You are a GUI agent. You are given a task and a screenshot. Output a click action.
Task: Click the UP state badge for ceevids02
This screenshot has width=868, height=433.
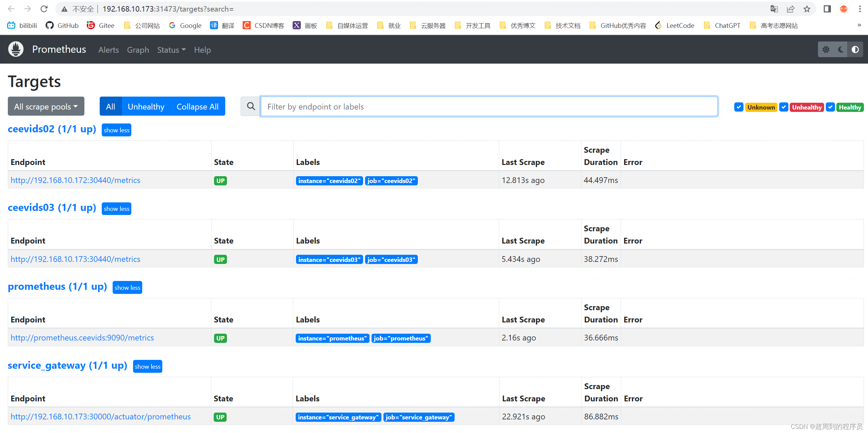pos(220,181)
